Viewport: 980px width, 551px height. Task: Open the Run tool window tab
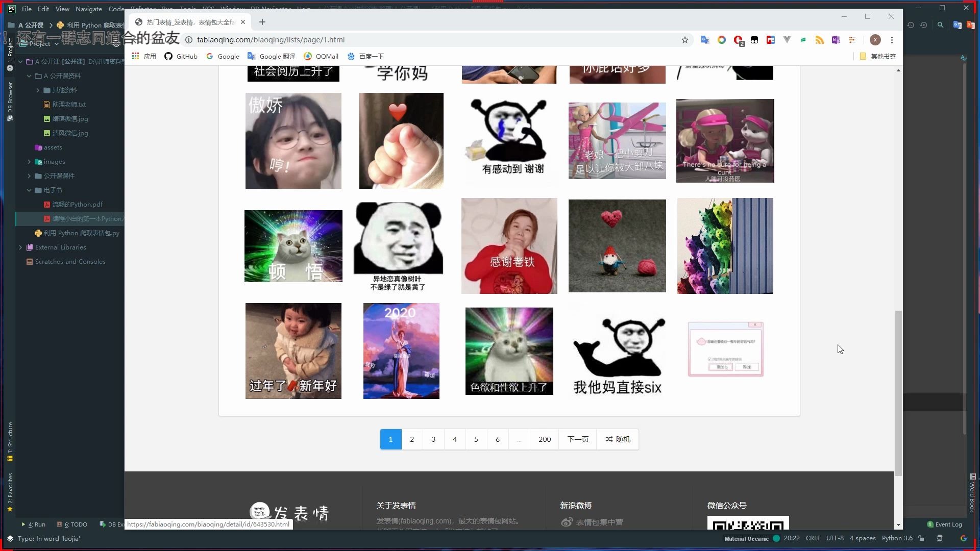[x=34, y=524]
